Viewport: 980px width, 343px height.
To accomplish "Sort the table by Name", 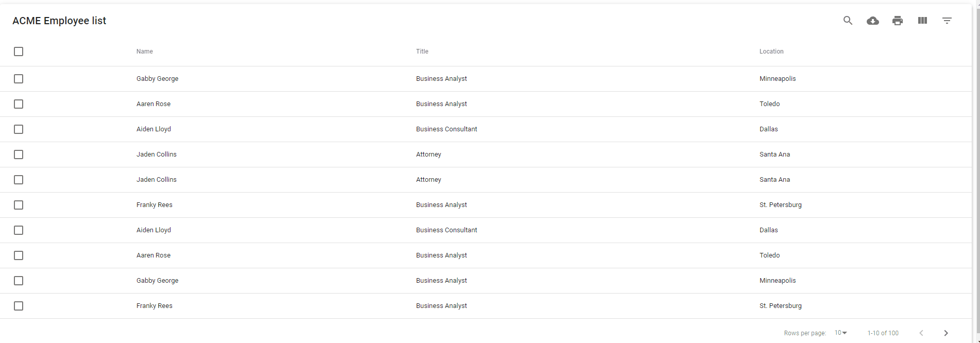I will pyautogui.click(x=144, y=51).
